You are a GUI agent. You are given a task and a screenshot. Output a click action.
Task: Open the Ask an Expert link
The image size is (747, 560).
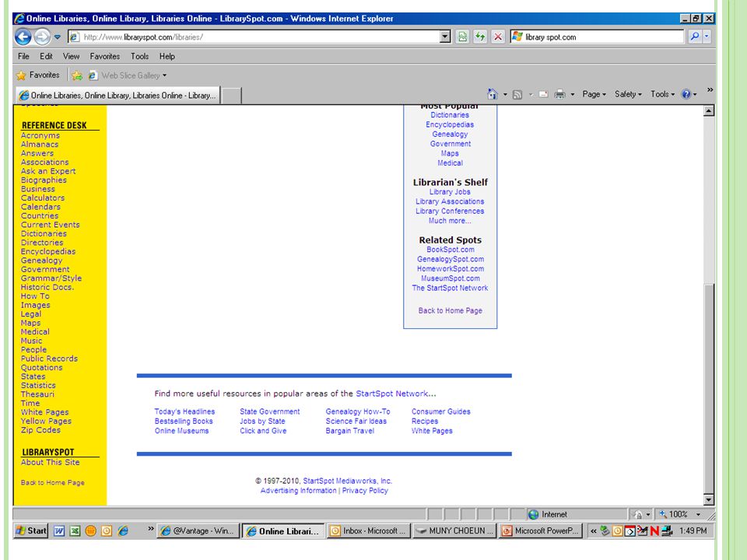click(48, 171)
